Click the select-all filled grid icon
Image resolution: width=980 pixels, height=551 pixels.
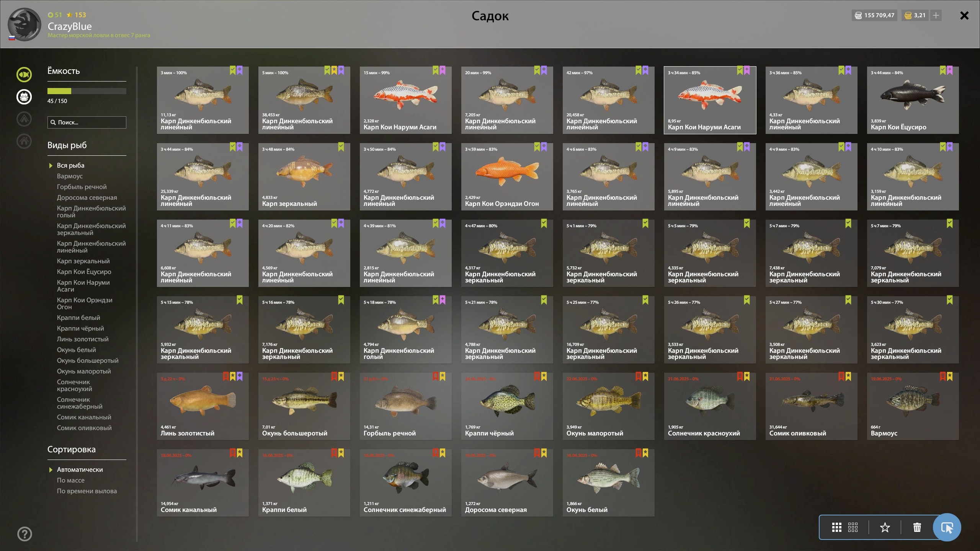(x=836, y=527)
